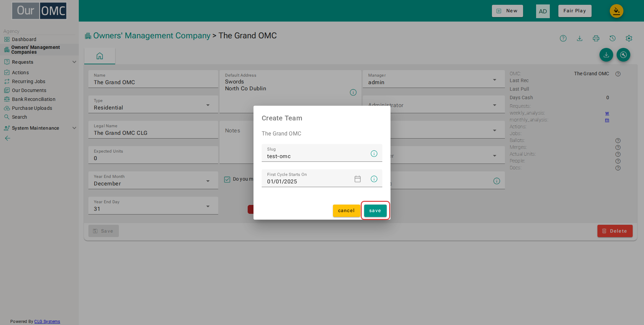Click the back arrow collapse icon in sidebar
The height and width of the screenshot is (325, 644).
(8, 138)
